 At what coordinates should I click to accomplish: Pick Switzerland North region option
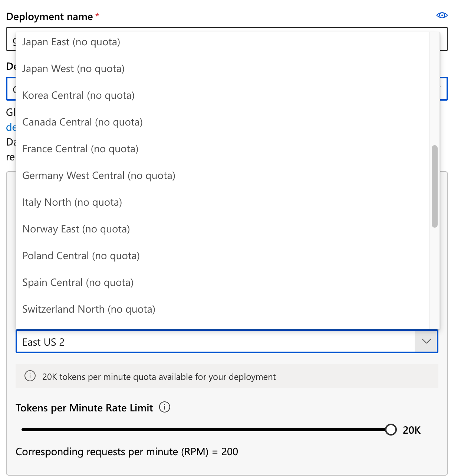tap(222, 309)
